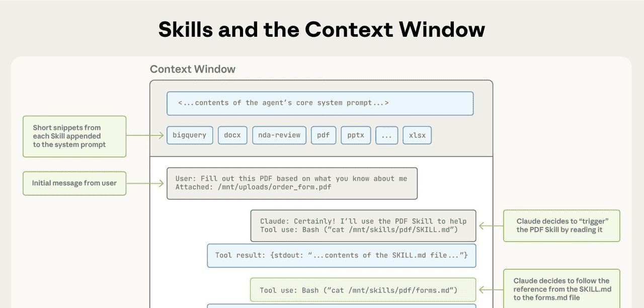Click the 'follow the reference' annotation box
The width and height of the screenshot is (644, 308).
[561, 289]
